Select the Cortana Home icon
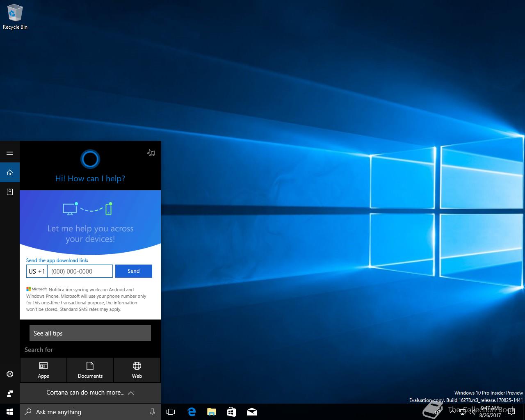This screenshot has width=525, height=420. point(10,172)
